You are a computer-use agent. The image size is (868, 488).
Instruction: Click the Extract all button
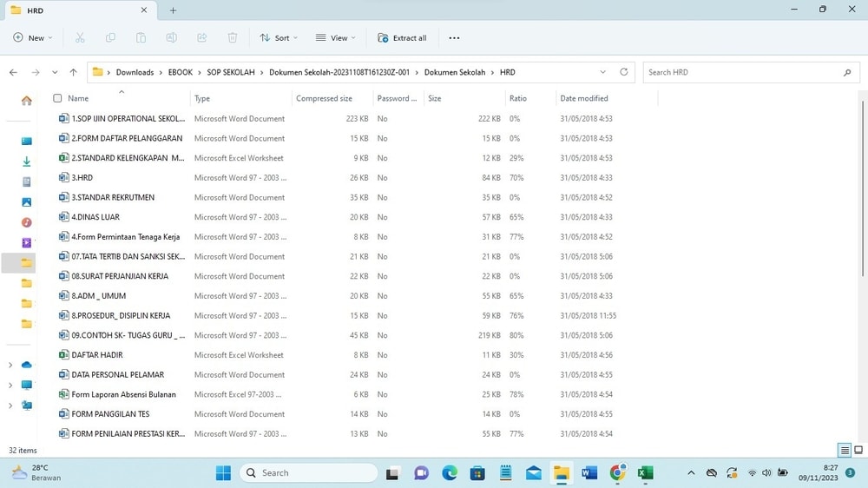pyautogui.click(x=403, y=38)
